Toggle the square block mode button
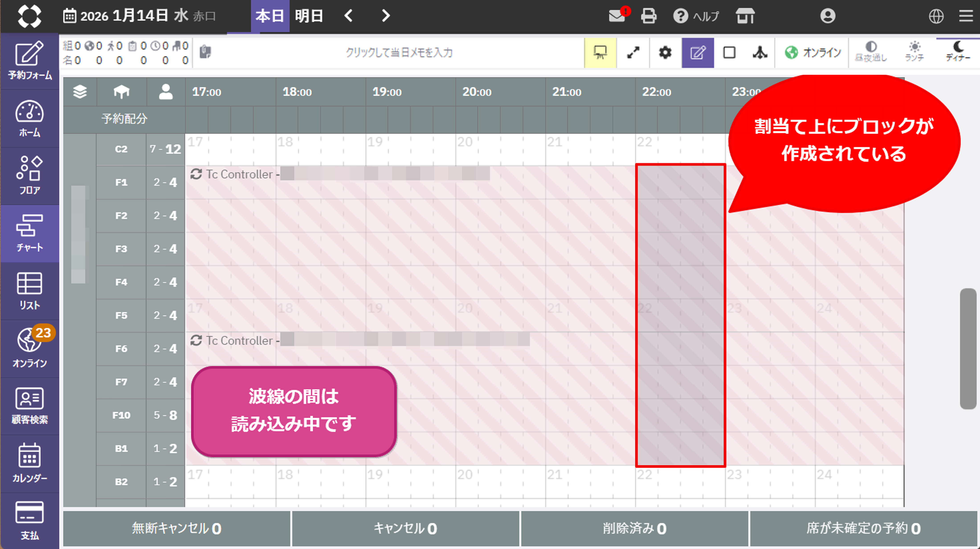 tap(729, 53)
